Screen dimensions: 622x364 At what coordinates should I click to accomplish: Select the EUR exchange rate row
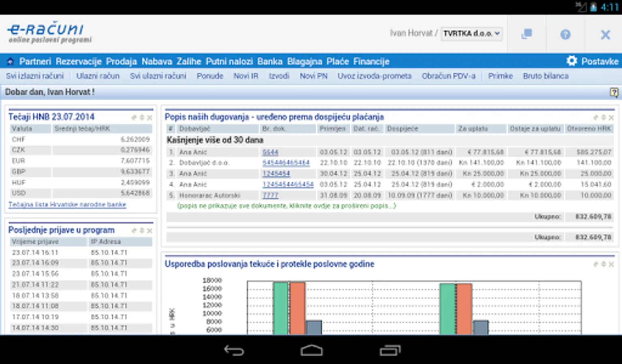pyautogui.click(x=81, y=161)
